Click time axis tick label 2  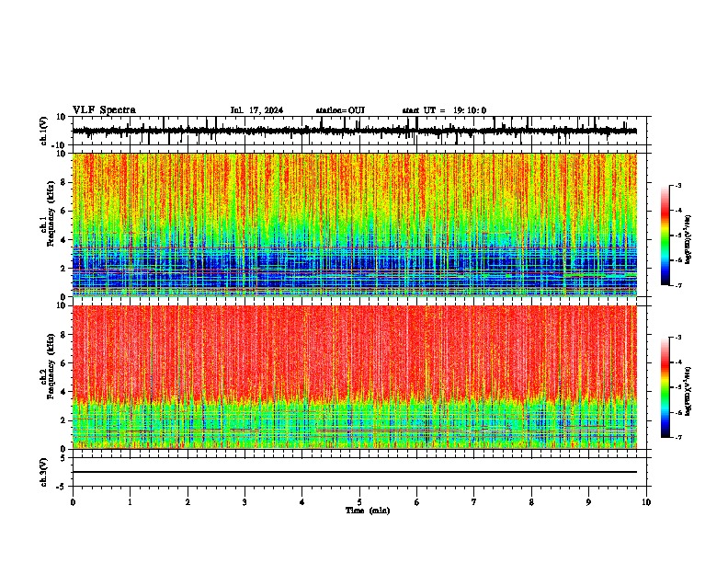[188, 502]
